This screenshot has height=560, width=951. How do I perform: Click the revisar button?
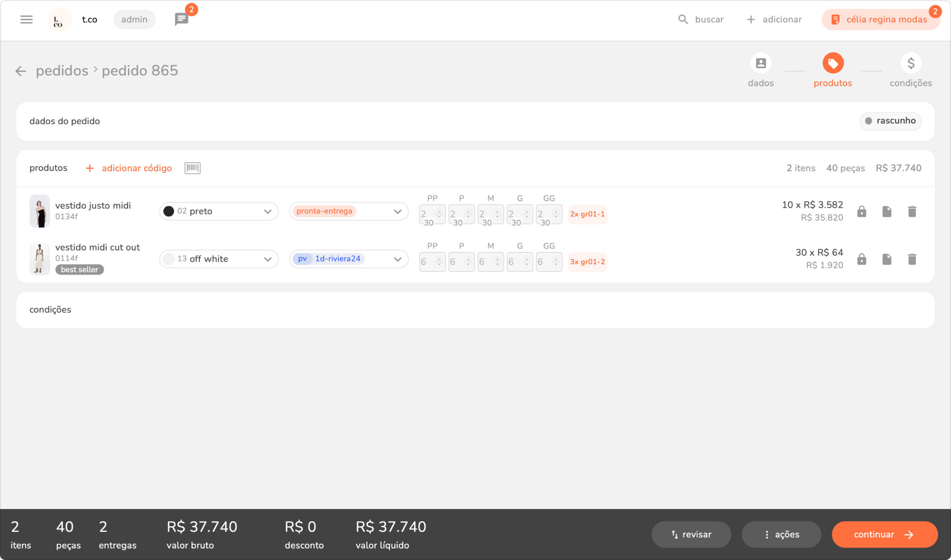(x=691, y=535)
